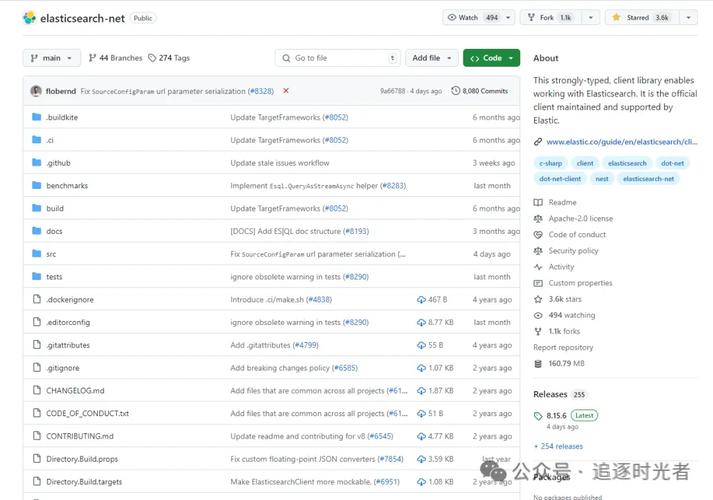Click the download icon beside 8.77 KB
This screenshot has height=500, width=713.
click(421, 322)
